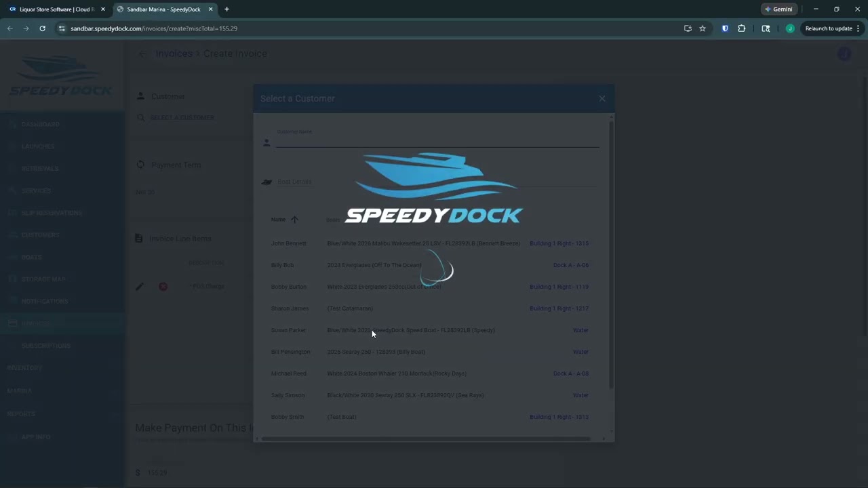This screenshot has width=868, height=488.
Task: Click the vertical scrollbar in customer dialog
Action: pyautogui.click(x=612, y=254)
